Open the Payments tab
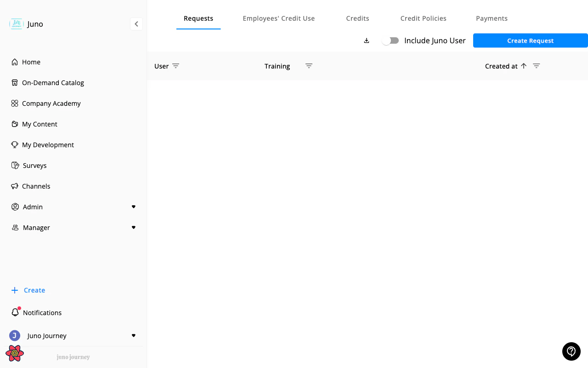The image size is (588, 368). click(492, 18)
